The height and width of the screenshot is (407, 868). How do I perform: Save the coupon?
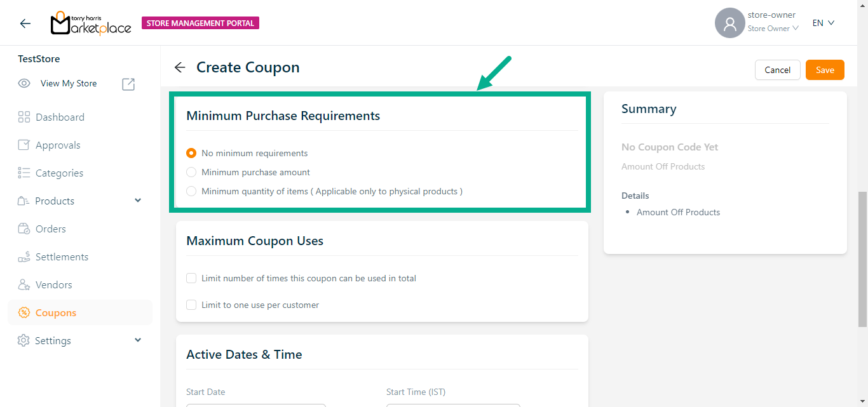(x=825, y=70)
